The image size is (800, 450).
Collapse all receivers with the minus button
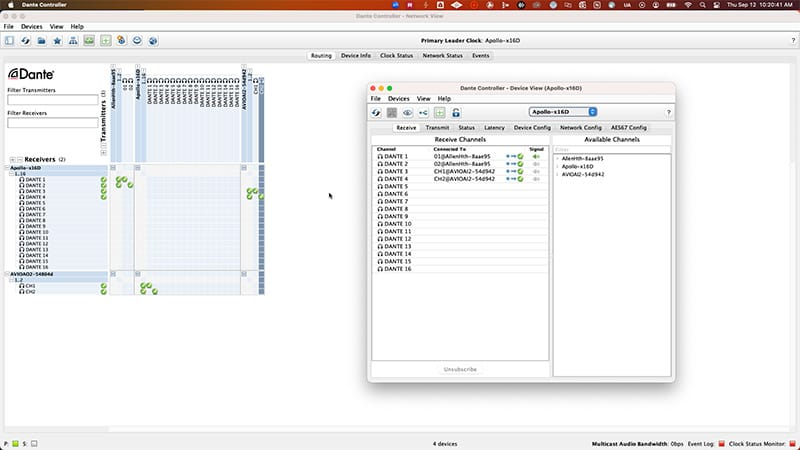20,160
